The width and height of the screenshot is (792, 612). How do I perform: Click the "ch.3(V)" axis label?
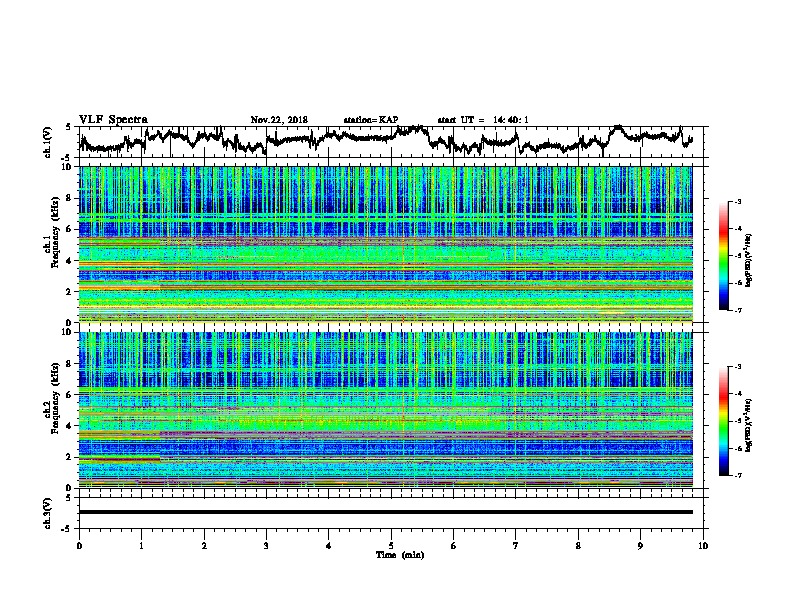[48, 513]
